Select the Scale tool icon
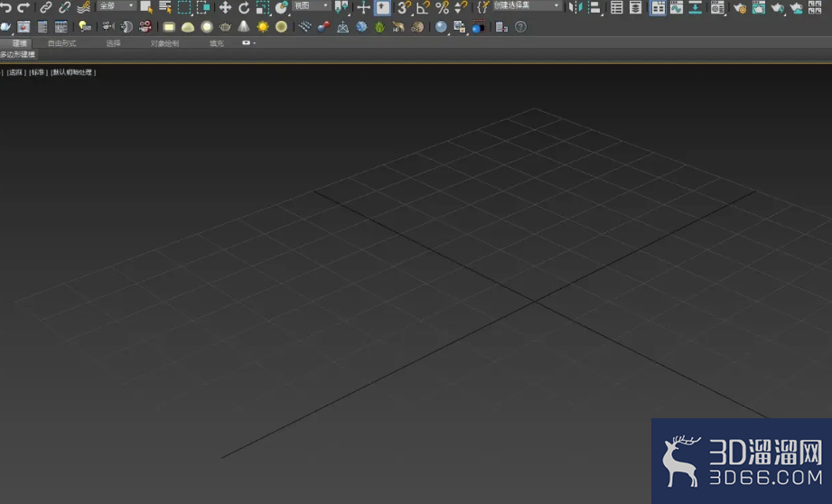Screen dimensions: 832x504 pos(263,7)
